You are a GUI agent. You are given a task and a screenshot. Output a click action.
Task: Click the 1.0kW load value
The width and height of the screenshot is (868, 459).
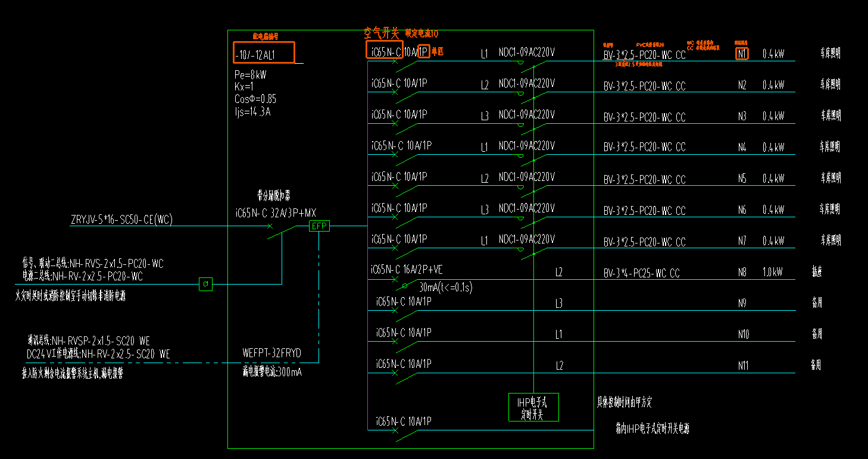[x=773, y=271]
